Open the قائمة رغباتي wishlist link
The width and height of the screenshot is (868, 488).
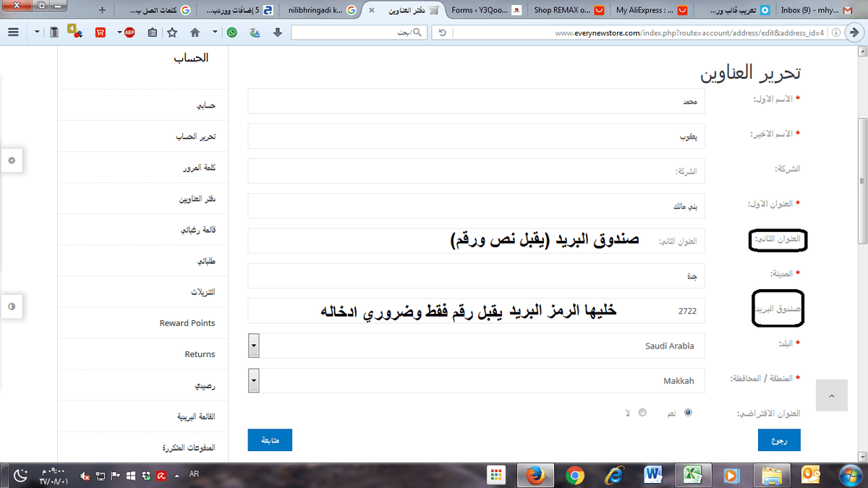click(x=199, y=231)
